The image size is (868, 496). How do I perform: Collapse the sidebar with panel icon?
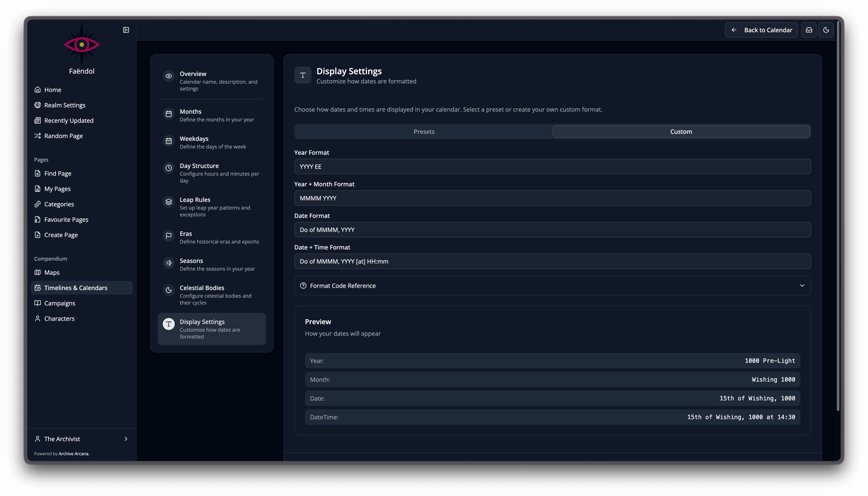pos(126,30)
